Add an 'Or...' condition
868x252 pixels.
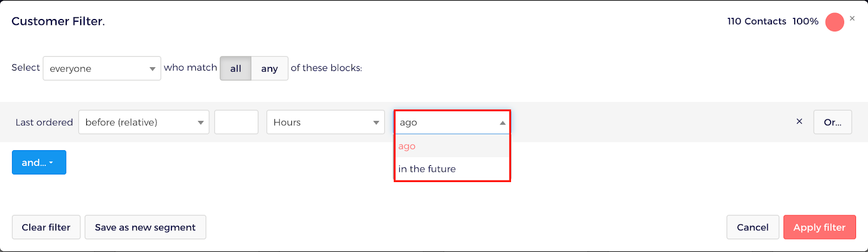pos(833,122)
